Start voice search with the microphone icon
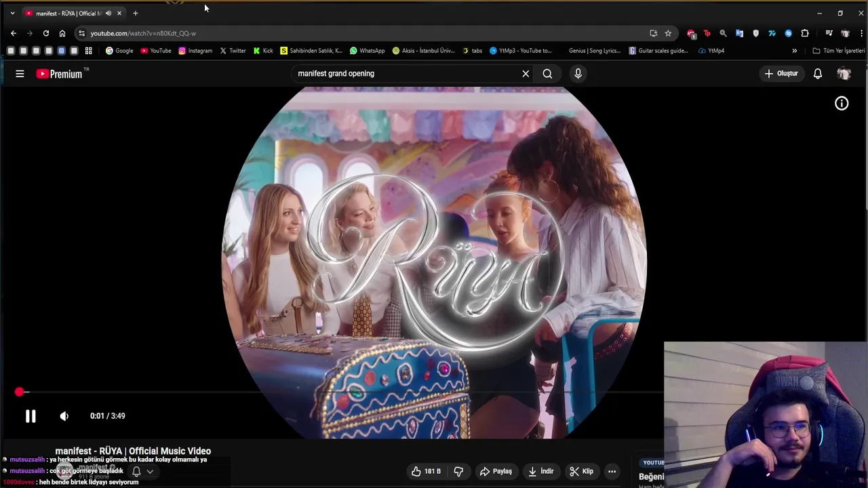Viewport: 868px width, 488px height. point(578,74)
